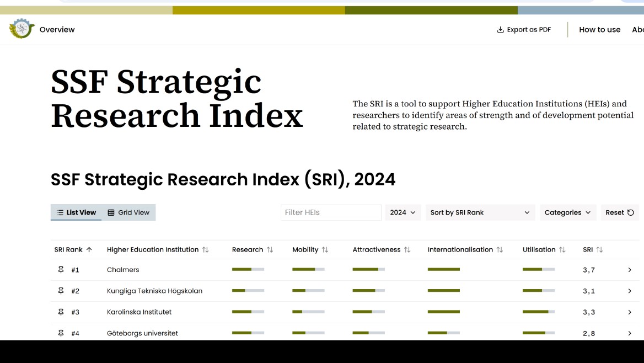The width and height of the screenshot is (644, 363).
Task: Click the Filter HEIs input field
Action: point(331,212)
